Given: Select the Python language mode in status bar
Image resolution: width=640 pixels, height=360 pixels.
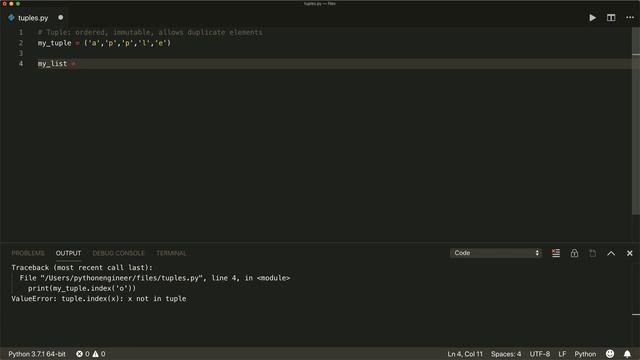Looking at the screenshot, I should pyautogui.click(x=585, y=354).
